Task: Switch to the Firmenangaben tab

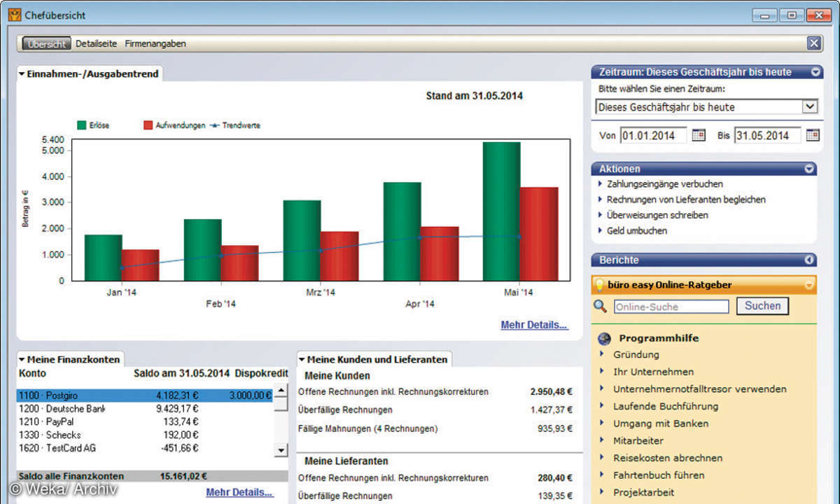Action: tap(155, 43)
